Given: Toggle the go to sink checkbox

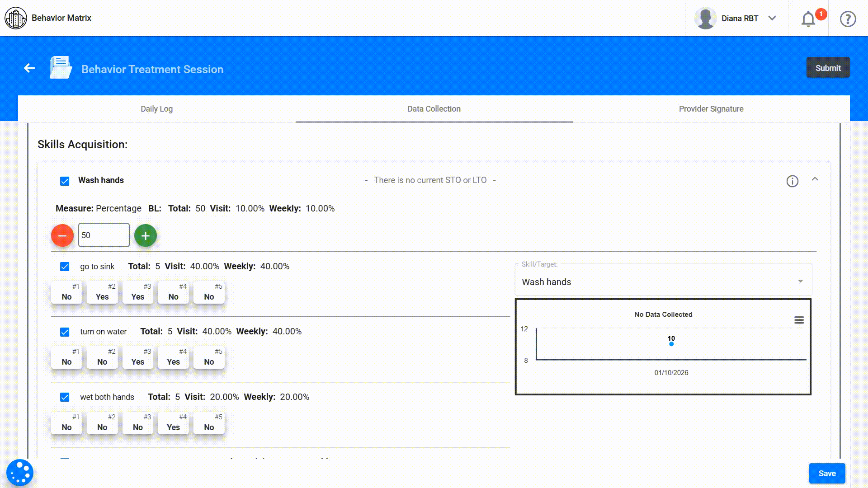Looking at the screenshot, I should click(65, 267).
